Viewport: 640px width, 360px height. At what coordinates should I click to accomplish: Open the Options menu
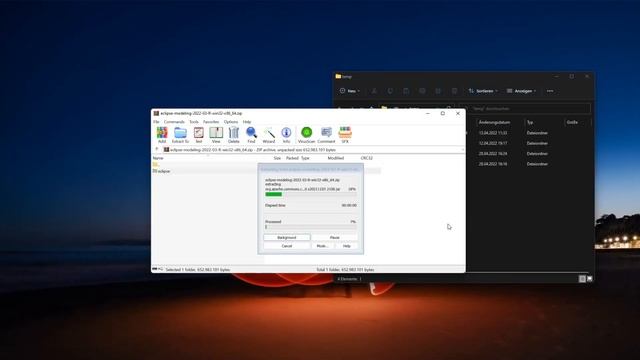click(x=231, y=122)
